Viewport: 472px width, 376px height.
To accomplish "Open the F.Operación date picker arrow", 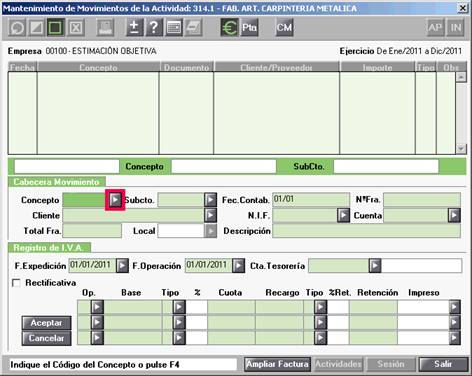I will (x=238, y=266).
